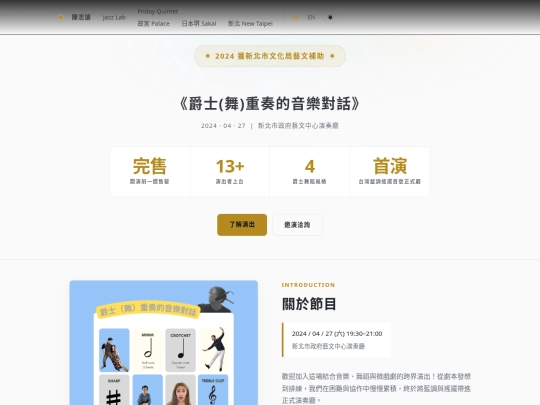The width and height of the screenshot is (540, 405).
Task: Click the 《爵士(舞)重奏的音樂對話》 title
Action: point(270,104)
